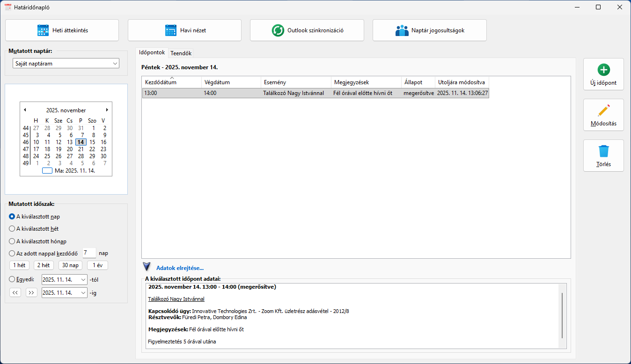
Task: Go to next month in mini calendar
Action: (x=107, y=110)
